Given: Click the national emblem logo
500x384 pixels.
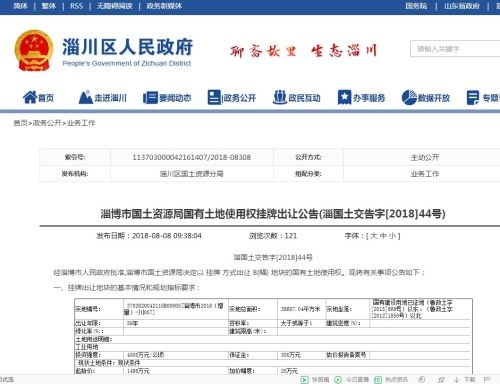Looking at the screenshot, I should (x=34, y=50).
